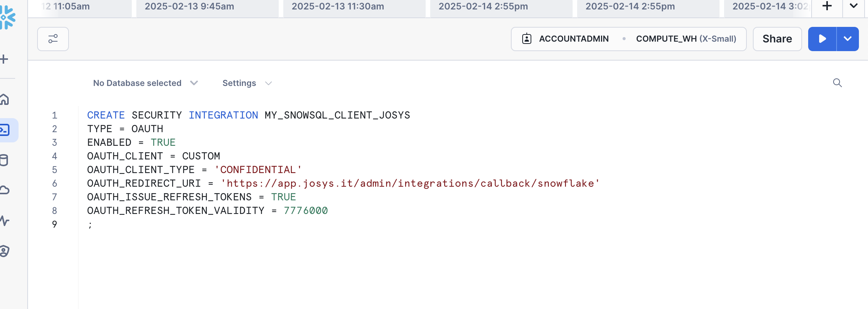Image resolution: width=868 pixels, height=309 pixels.
Task: Open the cloud Marketplace sidebar icon
Action: (x=5, y=190)
